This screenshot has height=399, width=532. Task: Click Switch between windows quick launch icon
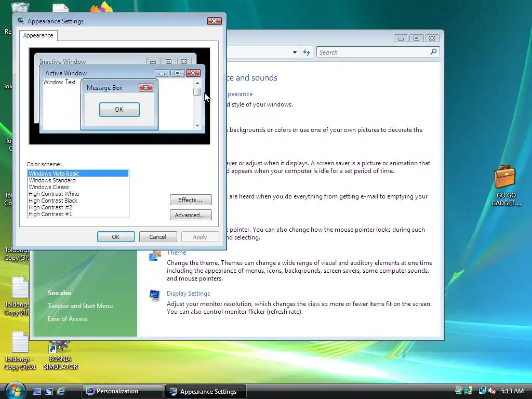(x=48, y=391)
